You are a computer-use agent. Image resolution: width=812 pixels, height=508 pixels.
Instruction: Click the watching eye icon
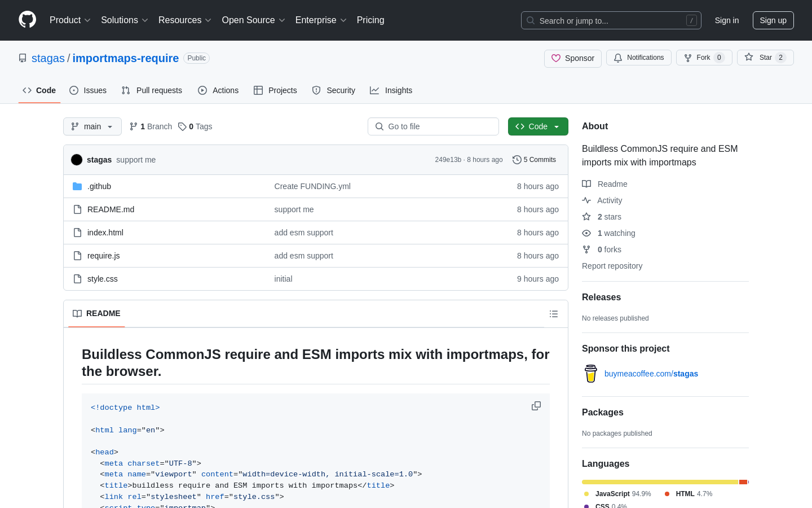pyautogui.click(x=586, y=233)
